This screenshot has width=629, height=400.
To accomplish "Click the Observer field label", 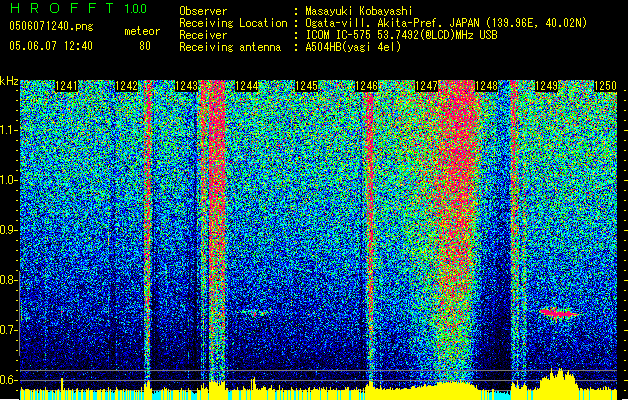I will click(203, 11).
